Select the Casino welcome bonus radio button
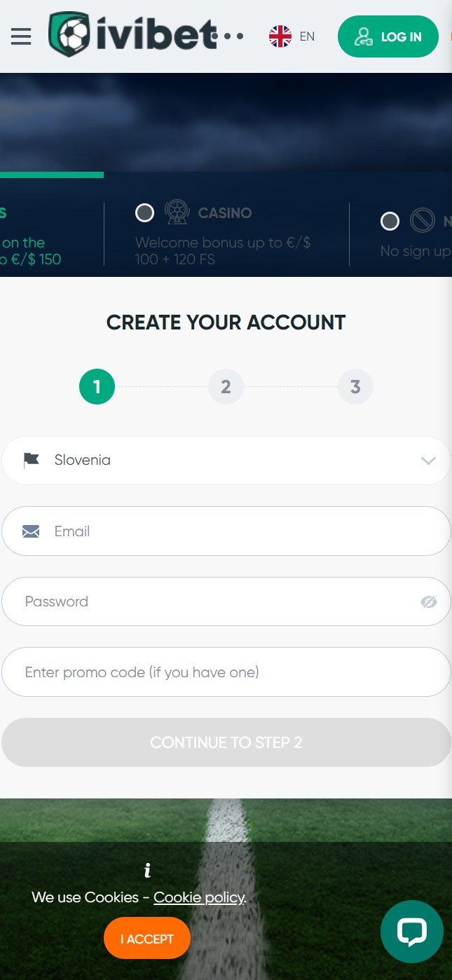The height and width of the screenshot is (980, 452). tap(145, 212)
